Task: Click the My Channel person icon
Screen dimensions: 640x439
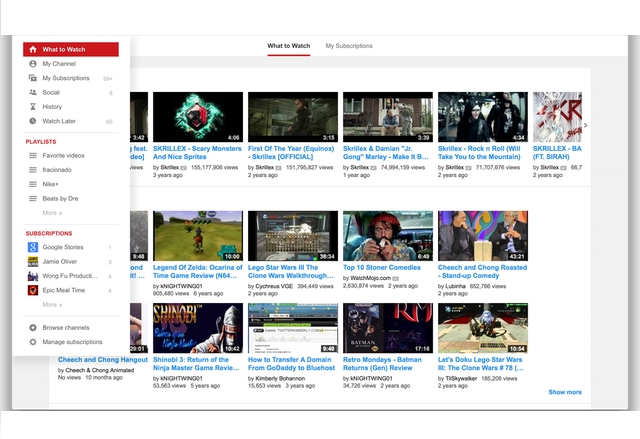Action: point(33,64)
